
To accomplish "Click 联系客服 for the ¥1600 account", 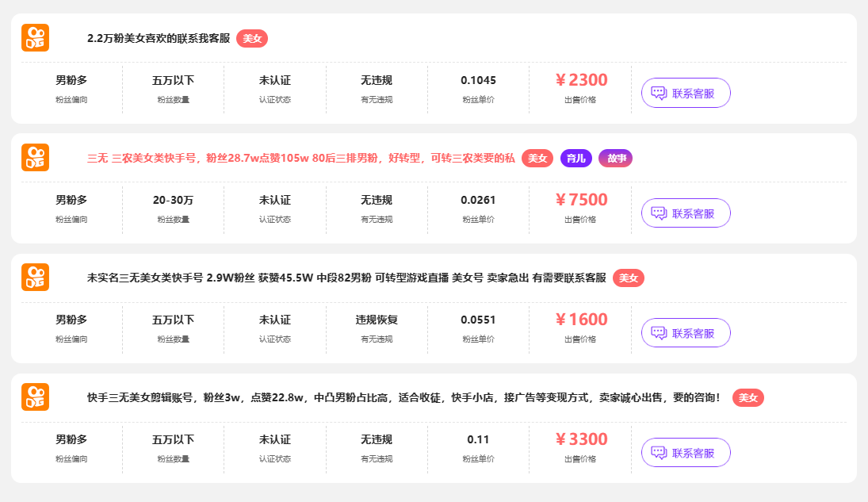I will click(686, 332).
